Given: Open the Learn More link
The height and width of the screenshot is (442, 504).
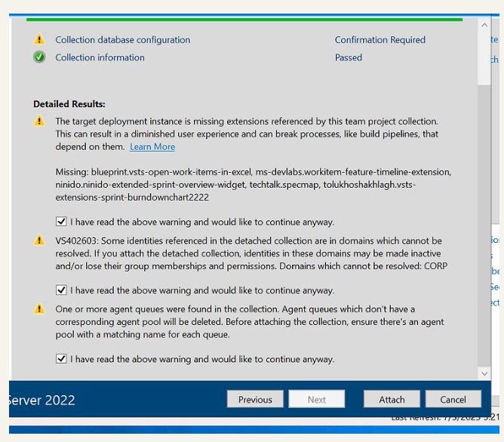Looking at the screenshot, I should [x=152, y=147].
